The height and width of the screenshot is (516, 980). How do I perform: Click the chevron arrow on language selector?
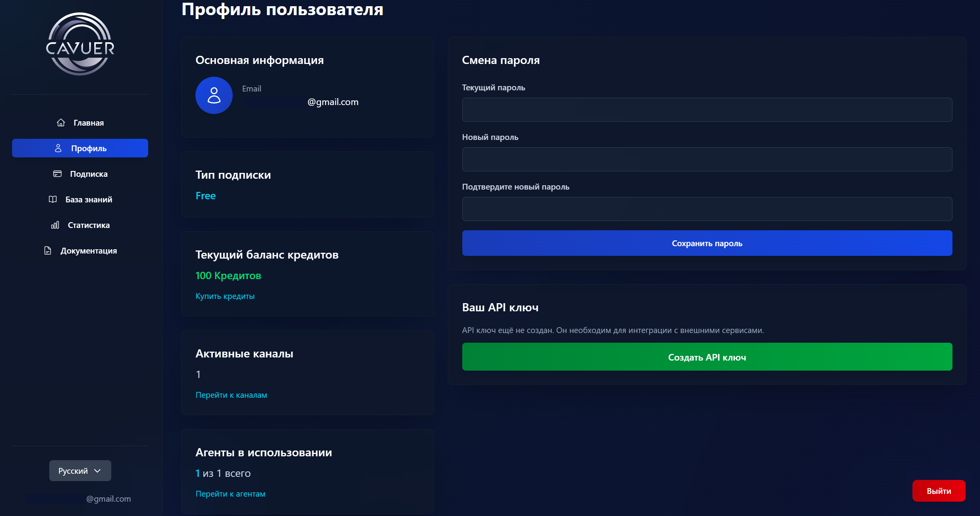point(98,471)
